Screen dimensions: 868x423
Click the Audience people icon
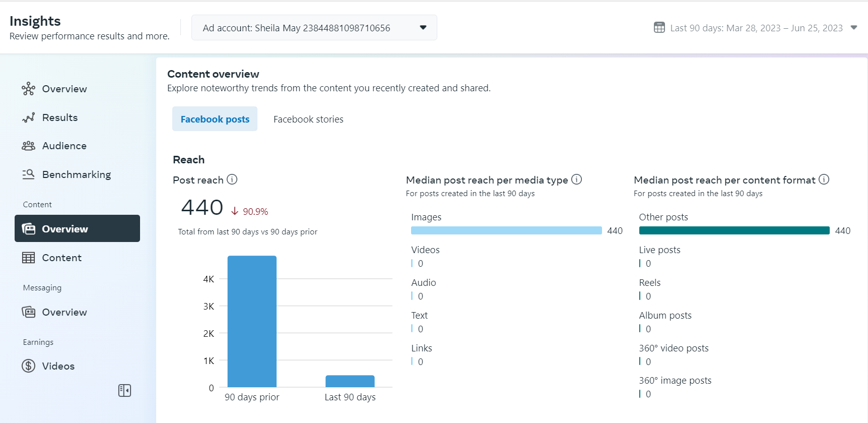click(x=28, y=146)
